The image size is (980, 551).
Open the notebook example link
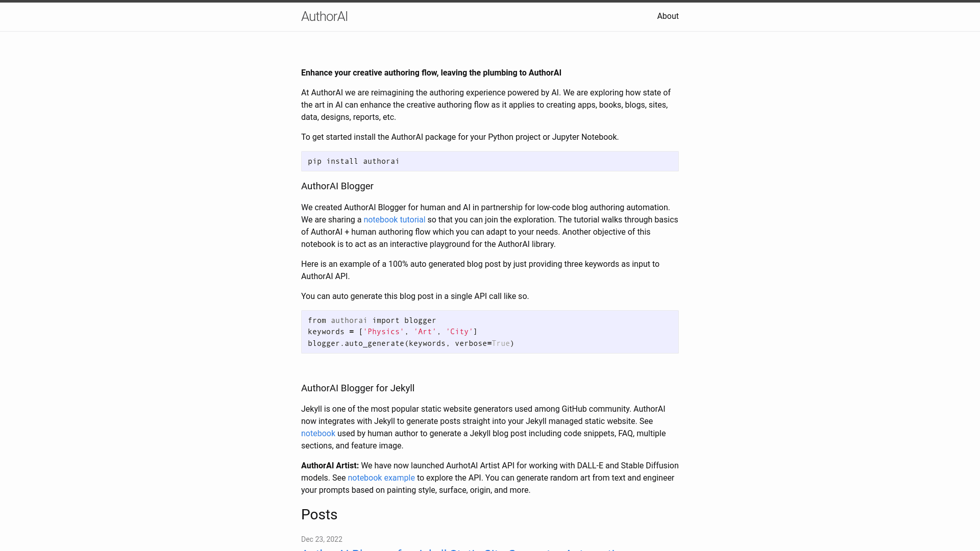[x=381, y=478]
